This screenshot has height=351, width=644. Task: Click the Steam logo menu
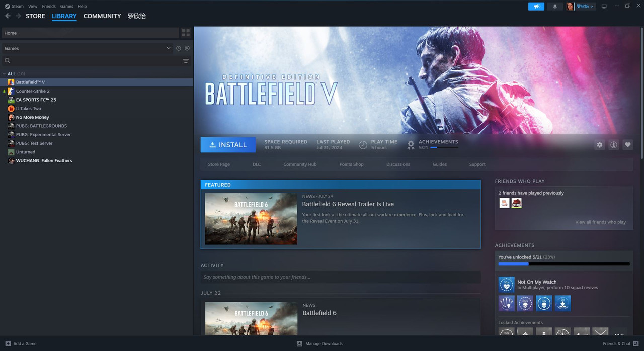click(x=7, y=6)
